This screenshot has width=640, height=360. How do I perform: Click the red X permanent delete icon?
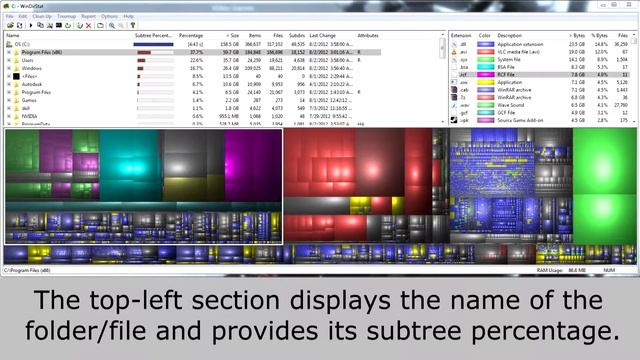89,25
